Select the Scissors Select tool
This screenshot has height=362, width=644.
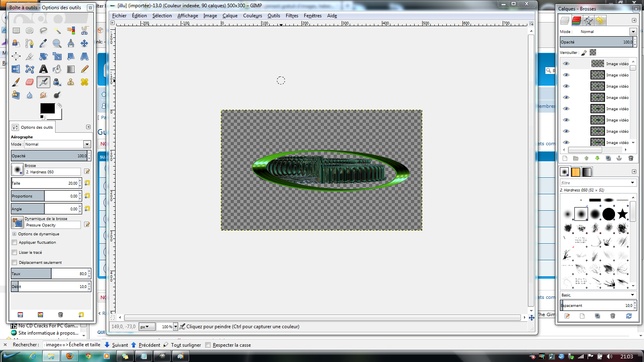point(85,31)
